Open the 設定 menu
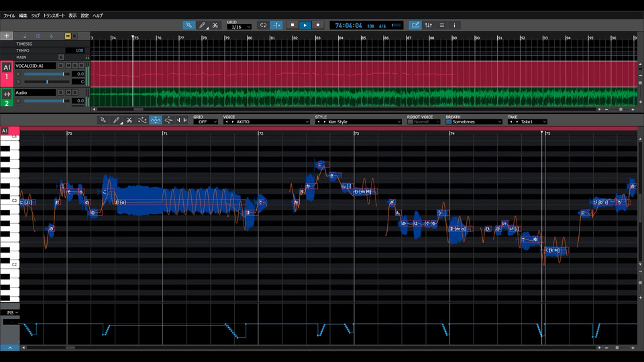This screenshot has height=362, width=644. click(85, 15)
